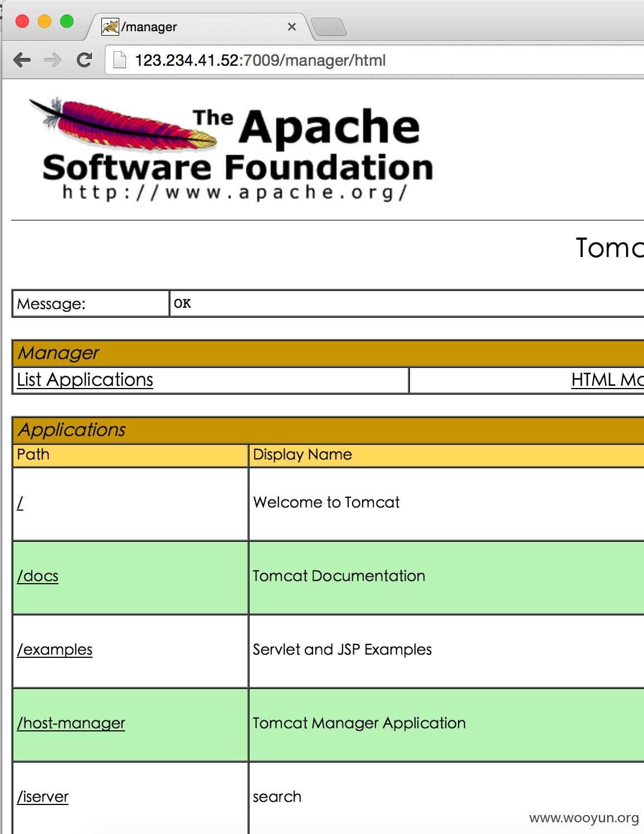Open the /host-manager application link
The width and height of the screenshot is (644, 834).
(x=71, y=723)
